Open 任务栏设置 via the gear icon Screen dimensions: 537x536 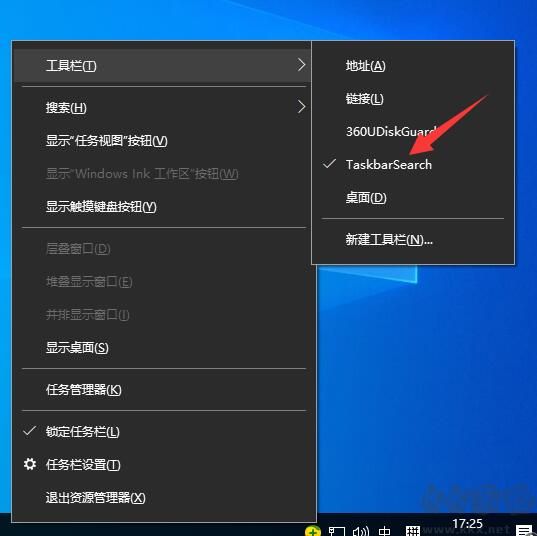(x=30, y=464)
